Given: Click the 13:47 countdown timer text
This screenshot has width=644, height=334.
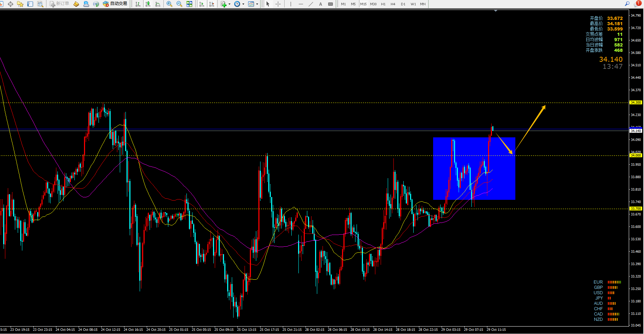Looking at the screenshot, I should click(612, 66).
